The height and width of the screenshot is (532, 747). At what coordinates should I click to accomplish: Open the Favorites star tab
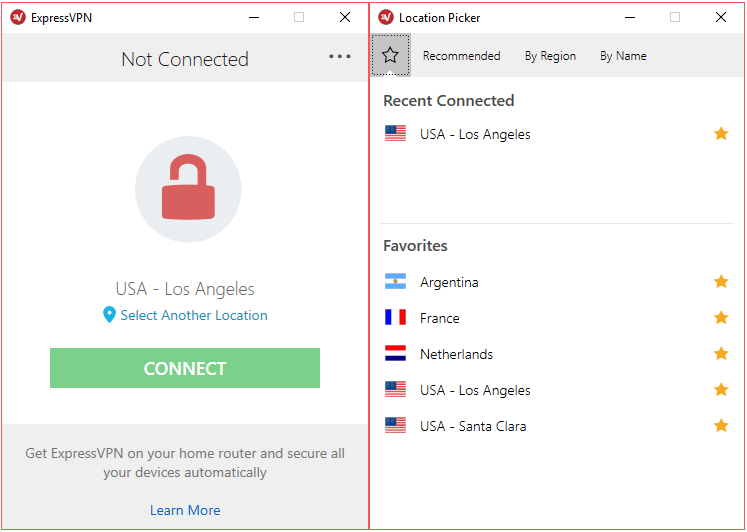pos(390,56)
